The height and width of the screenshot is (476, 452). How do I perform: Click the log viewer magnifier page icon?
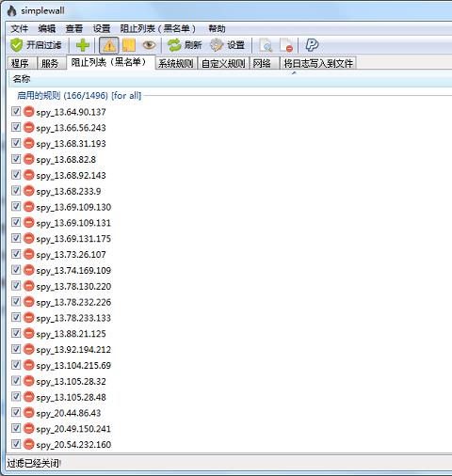266,45
